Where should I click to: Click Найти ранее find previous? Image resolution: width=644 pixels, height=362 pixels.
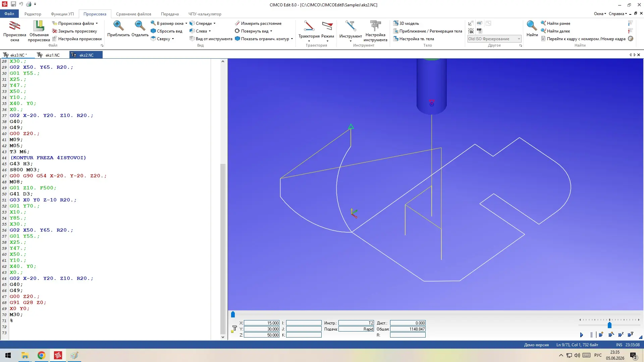(555, 23)
